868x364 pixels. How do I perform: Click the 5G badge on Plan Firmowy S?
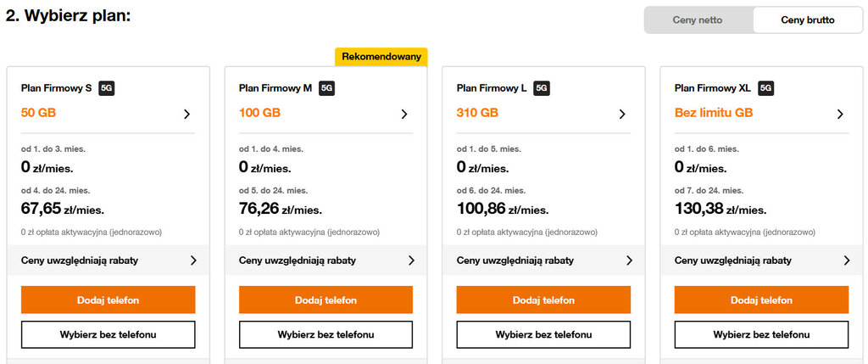click(x=106, y=87)
